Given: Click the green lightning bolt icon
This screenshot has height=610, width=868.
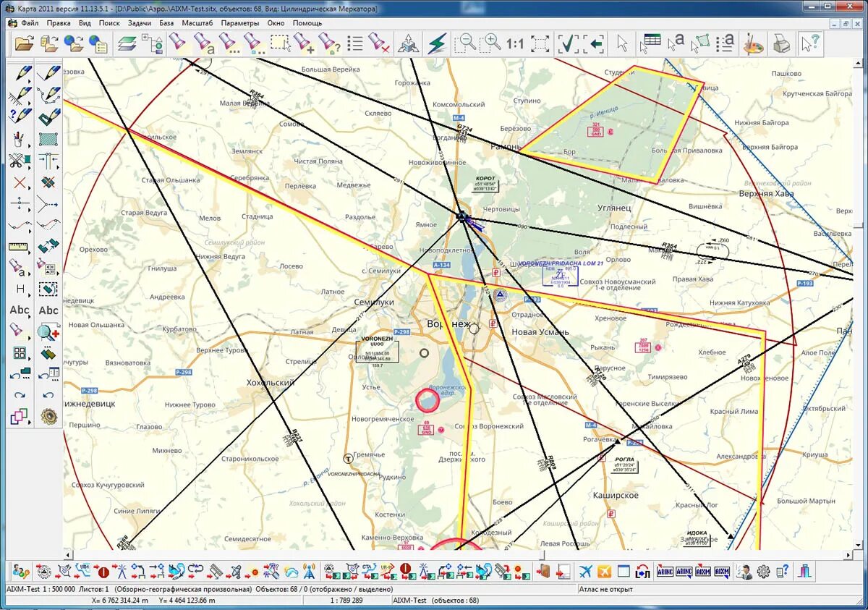Looking at the screenshot, I should [438, 43].
